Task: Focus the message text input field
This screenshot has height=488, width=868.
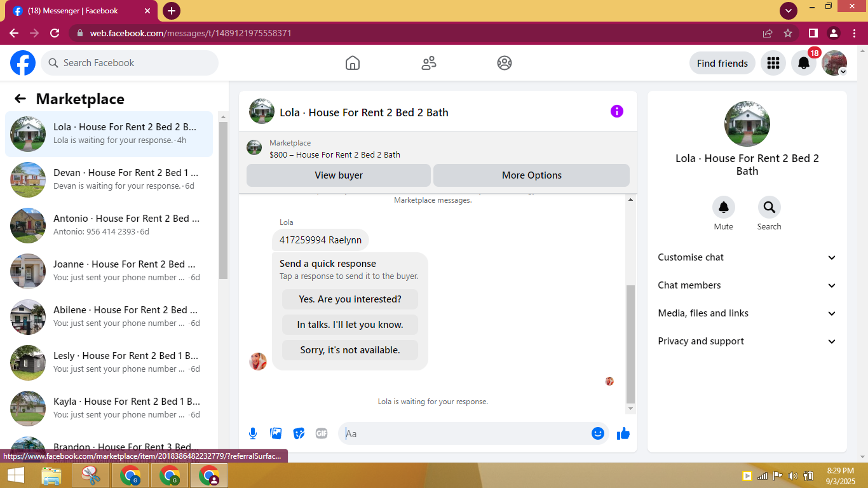Action: pos(466,433)
